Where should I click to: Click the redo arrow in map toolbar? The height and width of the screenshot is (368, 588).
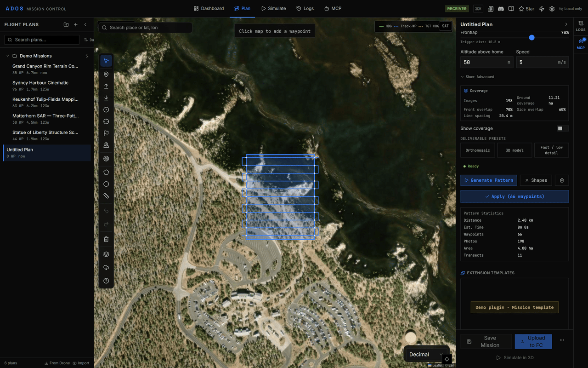pyautogui.click(x=106, y=224)
